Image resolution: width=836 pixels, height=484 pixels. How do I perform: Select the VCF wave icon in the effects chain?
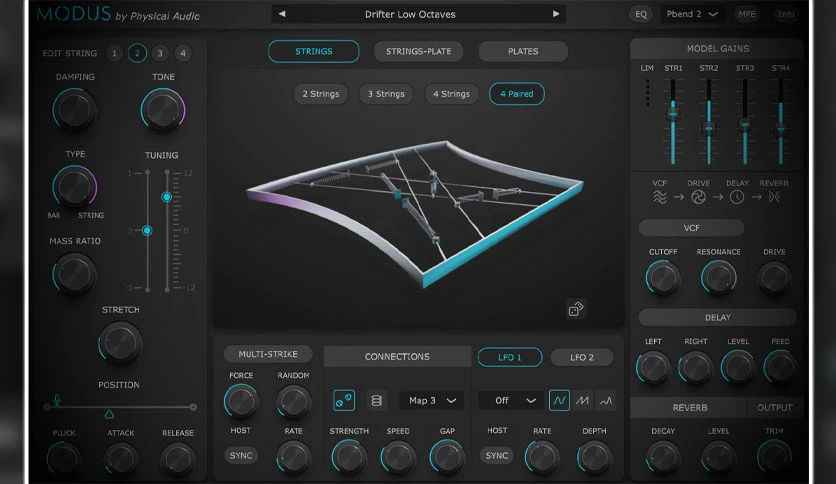pos(660,197)
